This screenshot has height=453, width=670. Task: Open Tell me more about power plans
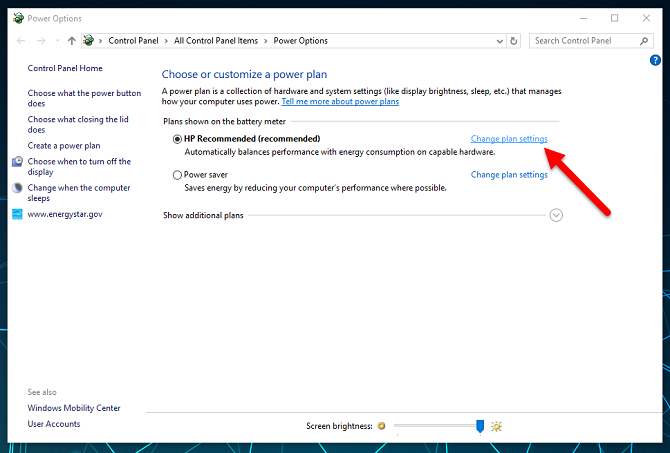tap(340, 102)
